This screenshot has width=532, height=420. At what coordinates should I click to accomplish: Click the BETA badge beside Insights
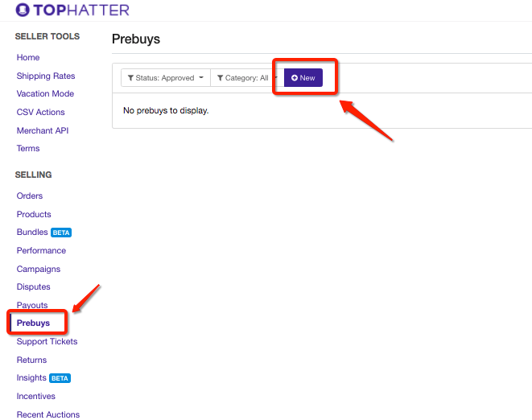point(60,378)
